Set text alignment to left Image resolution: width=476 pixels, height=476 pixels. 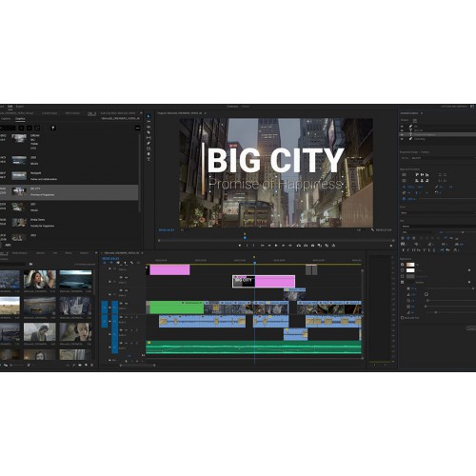click(x=403, y=238)
